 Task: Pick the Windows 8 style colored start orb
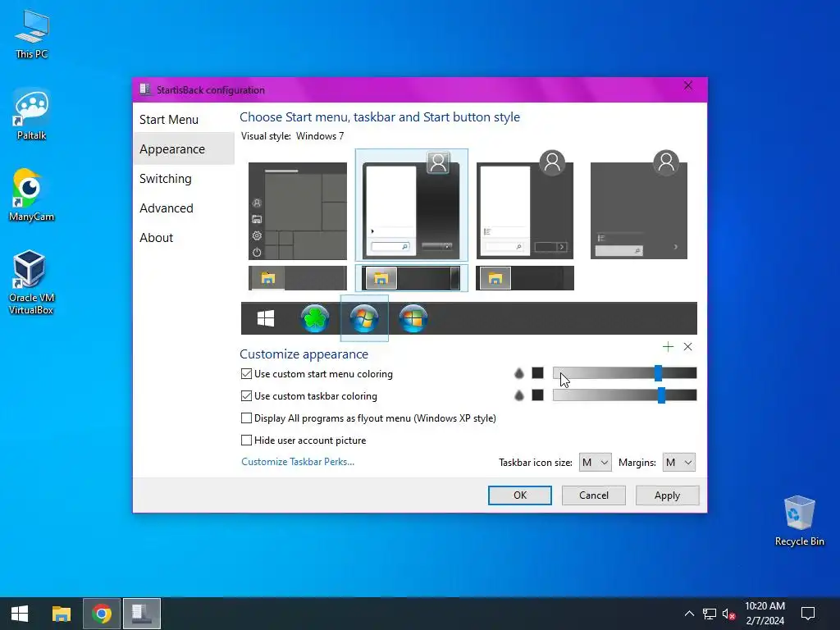[x=413, y=318]
